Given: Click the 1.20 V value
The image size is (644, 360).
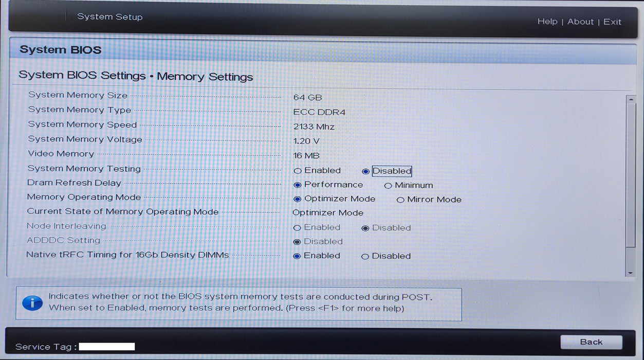Looking at the screenshot, I should 306,141.
